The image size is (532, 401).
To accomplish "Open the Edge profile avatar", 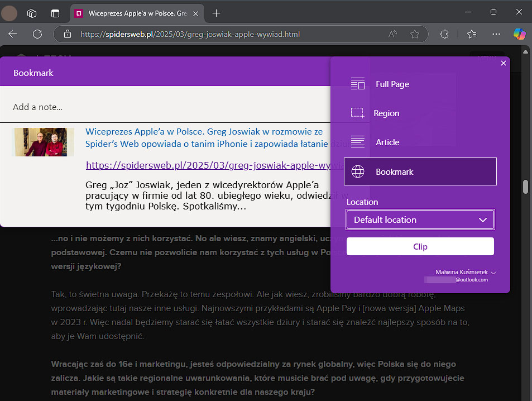I will pyautogui.click(x=9, y=13).
